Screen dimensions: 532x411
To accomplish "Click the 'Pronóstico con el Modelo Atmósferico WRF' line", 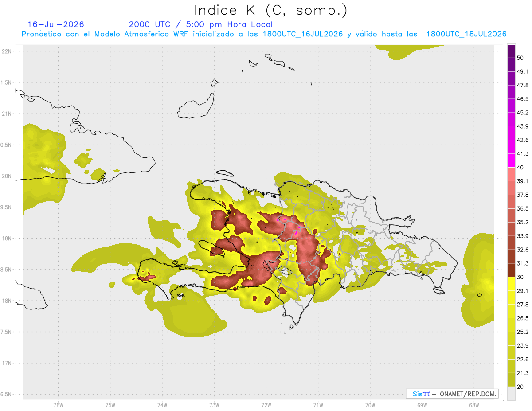I will pyautogui.click(x=264, y=34).
